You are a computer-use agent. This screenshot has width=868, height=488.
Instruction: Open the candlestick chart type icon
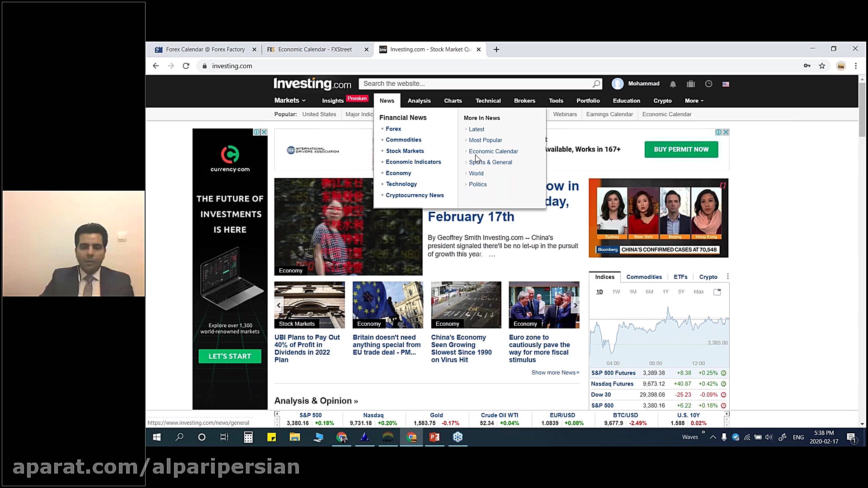point(717,292)
